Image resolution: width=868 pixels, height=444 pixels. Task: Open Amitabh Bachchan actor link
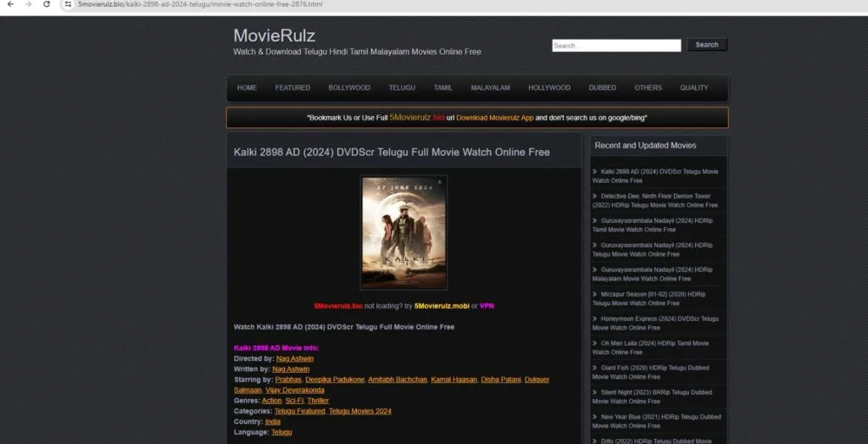pos(398,380)
